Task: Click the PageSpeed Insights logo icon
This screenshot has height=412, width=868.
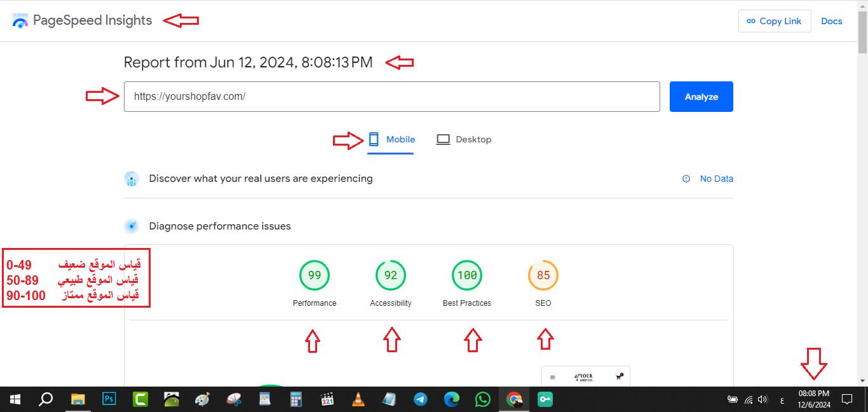Action: pos(20,21)
